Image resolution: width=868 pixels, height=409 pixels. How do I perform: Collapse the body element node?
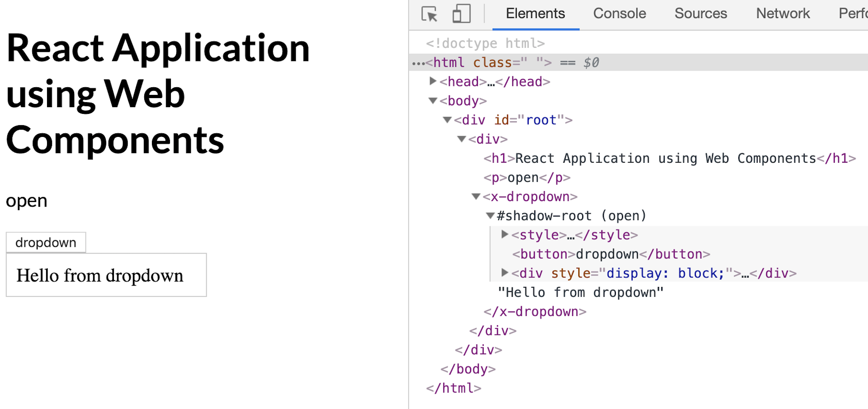(433, 101)
